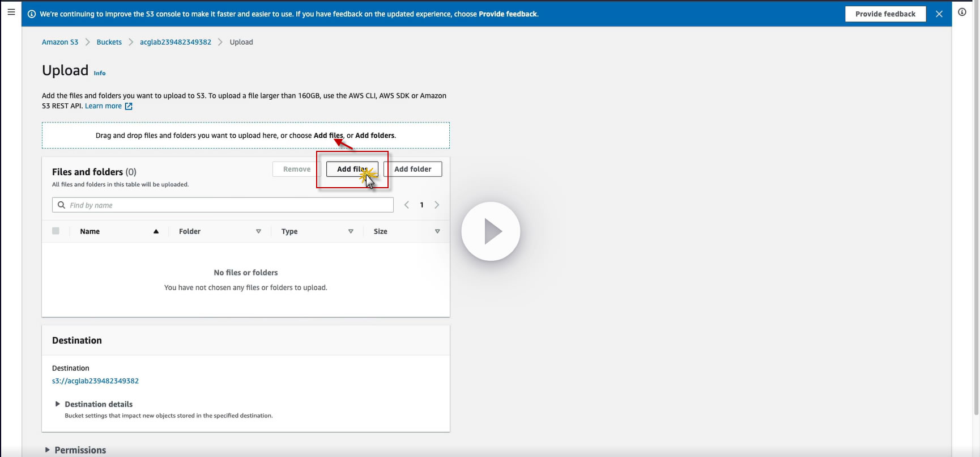The height and width of the screenshot is (457, 980).
Task: Click the No files or folders message
Action: 246,273
